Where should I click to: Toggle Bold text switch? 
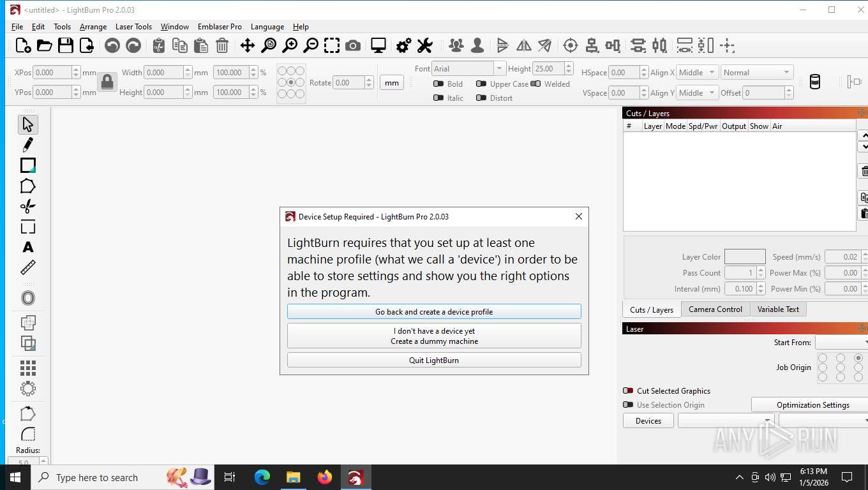pos(438,84)
